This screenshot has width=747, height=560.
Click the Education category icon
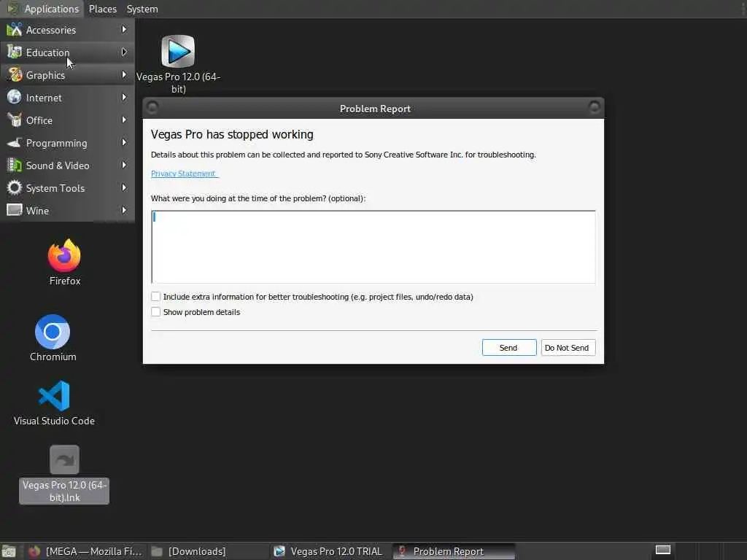(x=15, y=52)
